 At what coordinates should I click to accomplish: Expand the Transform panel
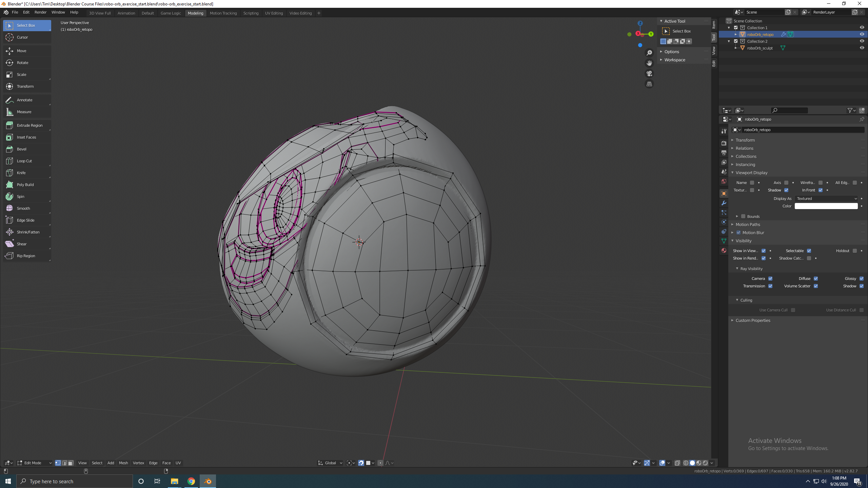pos(745,140)
